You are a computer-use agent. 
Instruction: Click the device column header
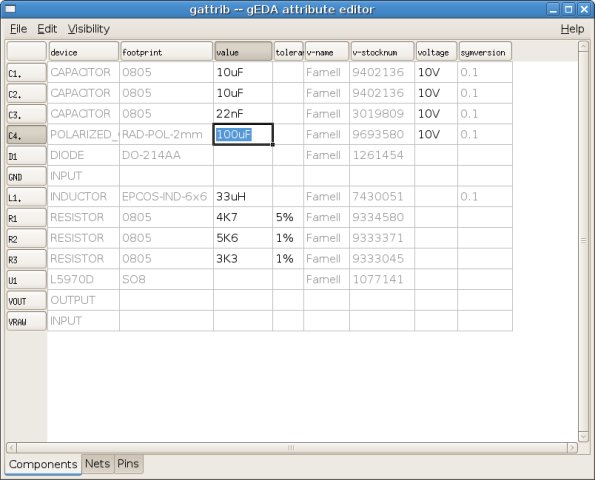(x=83, y=52)
